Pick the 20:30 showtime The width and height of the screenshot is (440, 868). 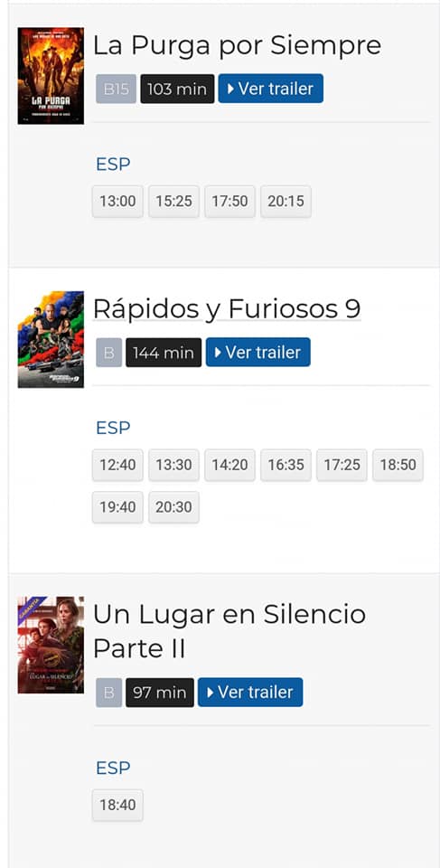point(173,507)
